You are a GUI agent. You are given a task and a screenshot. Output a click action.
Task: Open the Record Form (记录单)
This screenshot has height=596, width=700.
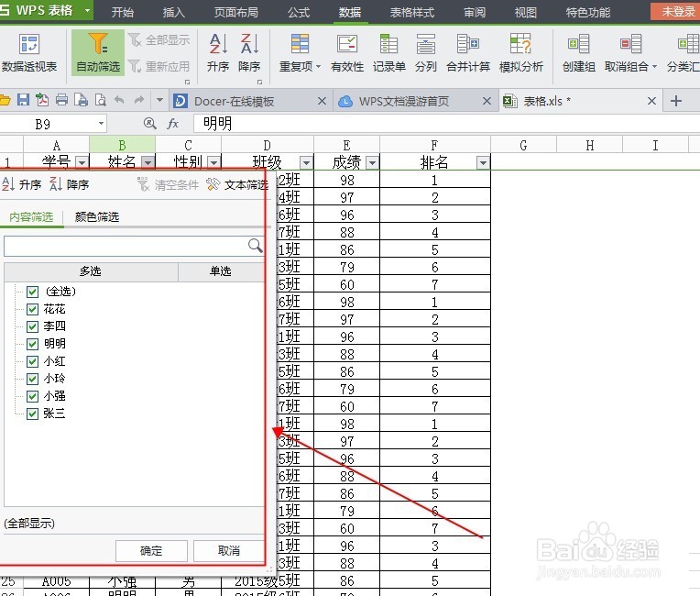click(x=388, y=52)
